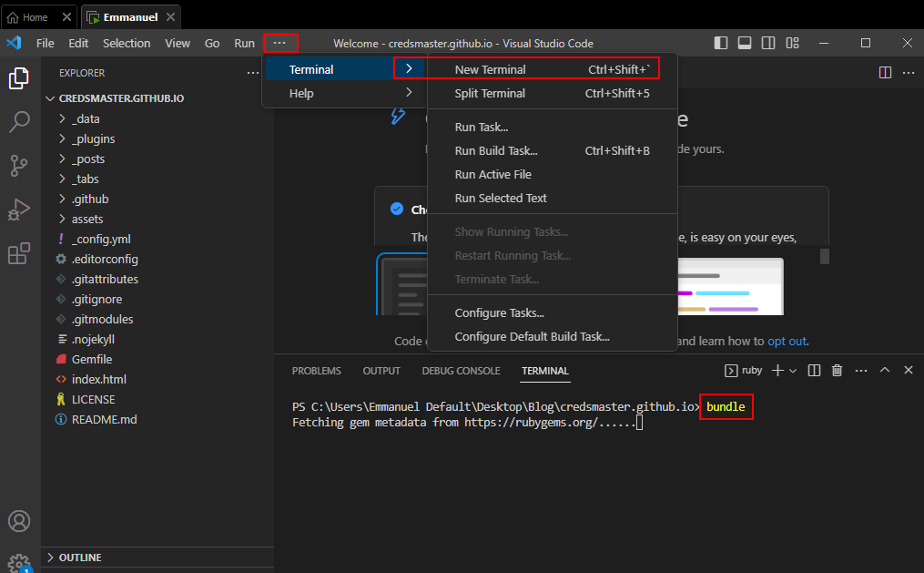Open the terminal launch profile dropdown arrow

click(x=793, y=370)
